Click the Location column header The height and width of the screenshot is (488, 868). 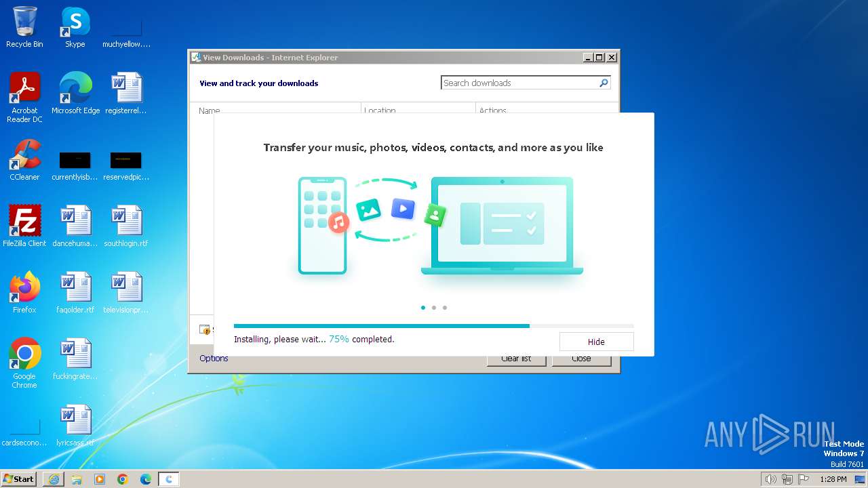[x=418, y=108]
